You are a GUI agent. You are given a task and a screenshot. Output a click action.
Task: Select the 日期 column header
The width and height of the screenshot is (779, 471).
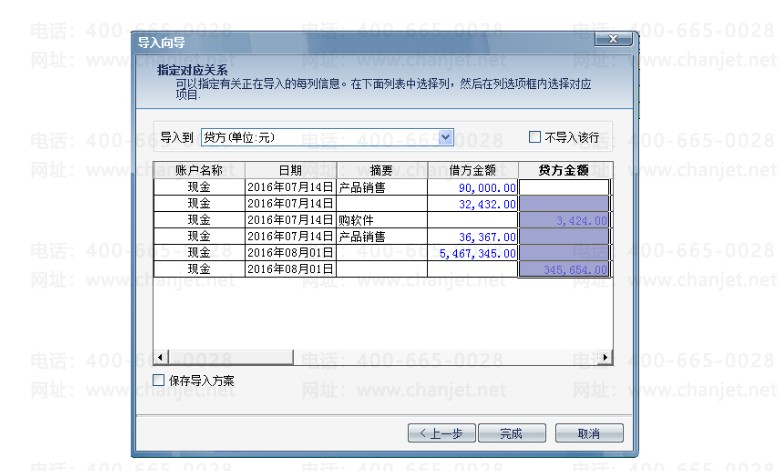291,170
